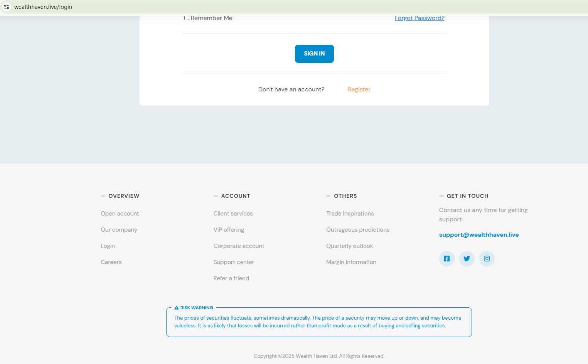
Task: Click the RISK WARNING label
Action: click(197, 308)
